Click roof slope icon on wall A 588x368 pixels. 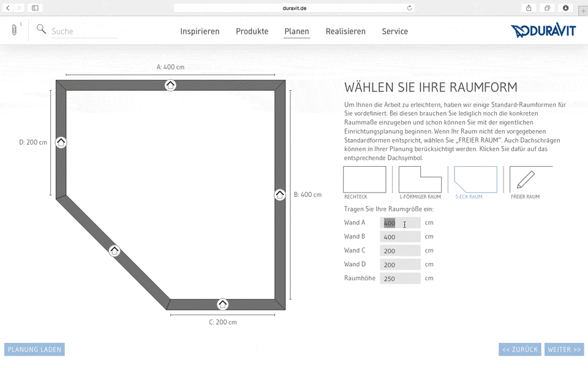[x=170, y=85]
